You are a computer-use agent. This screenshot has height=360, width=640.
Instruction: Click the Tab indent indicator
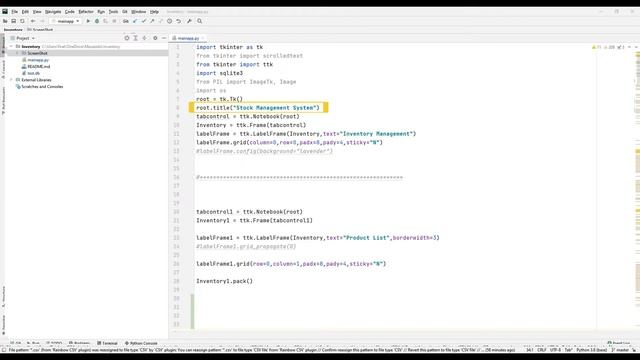pos(568,350)
